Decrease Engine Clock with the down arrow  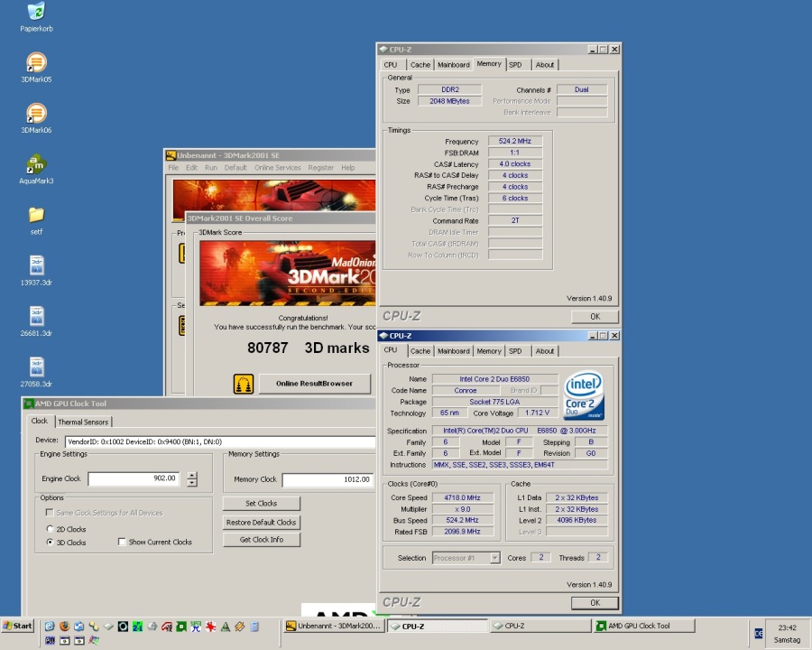click(192, 483)
